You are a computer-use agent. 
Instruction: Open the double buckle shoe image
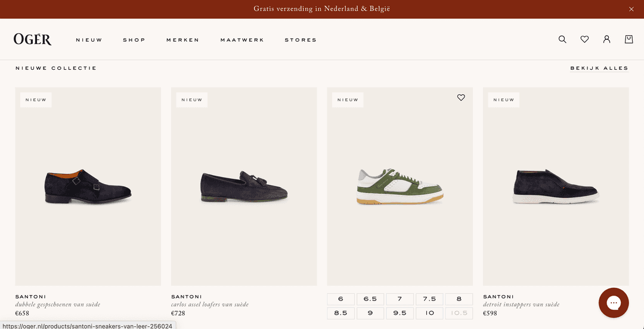pos(88,187)
